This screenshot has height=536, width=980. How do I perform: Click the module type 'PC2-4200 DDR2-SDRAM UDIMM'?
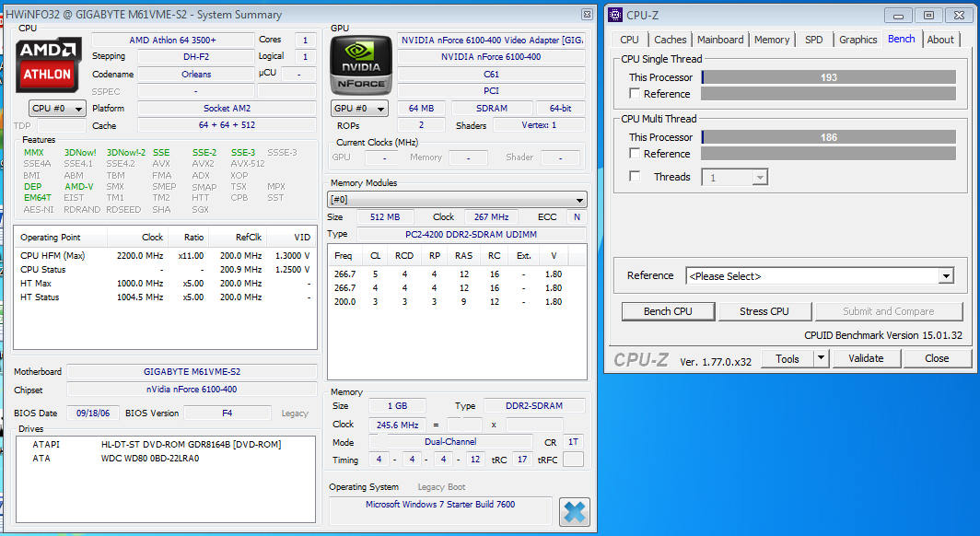(x=472, y=234)
